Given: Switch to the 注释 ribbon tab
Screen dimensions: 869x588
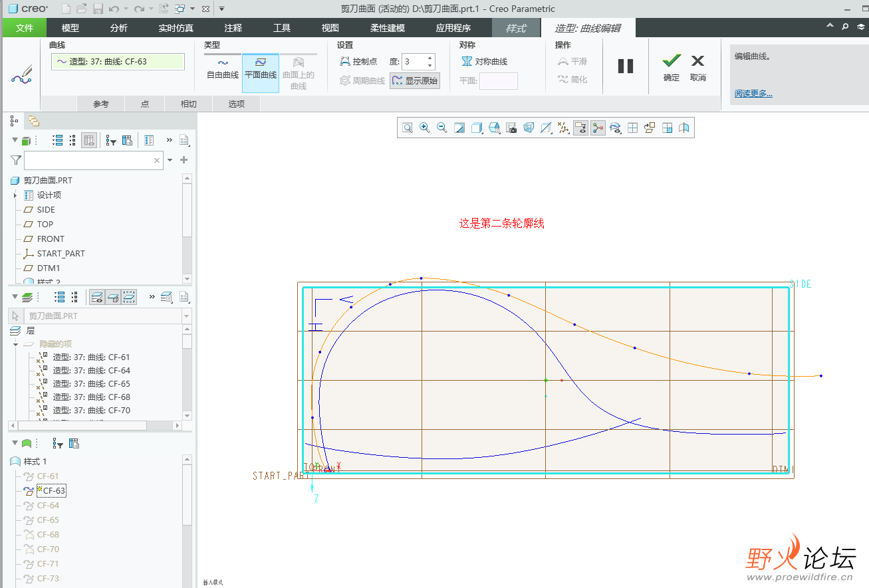Looking at the screenshot, I should (233, 28).
